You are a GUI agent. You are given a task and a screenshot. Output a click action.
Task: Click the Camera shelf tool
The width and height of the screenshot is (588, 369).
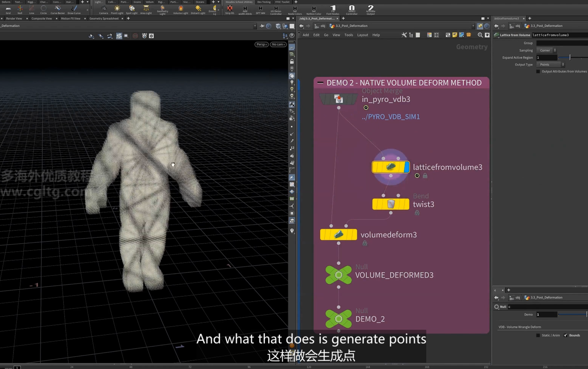click(x=104, y=10)
